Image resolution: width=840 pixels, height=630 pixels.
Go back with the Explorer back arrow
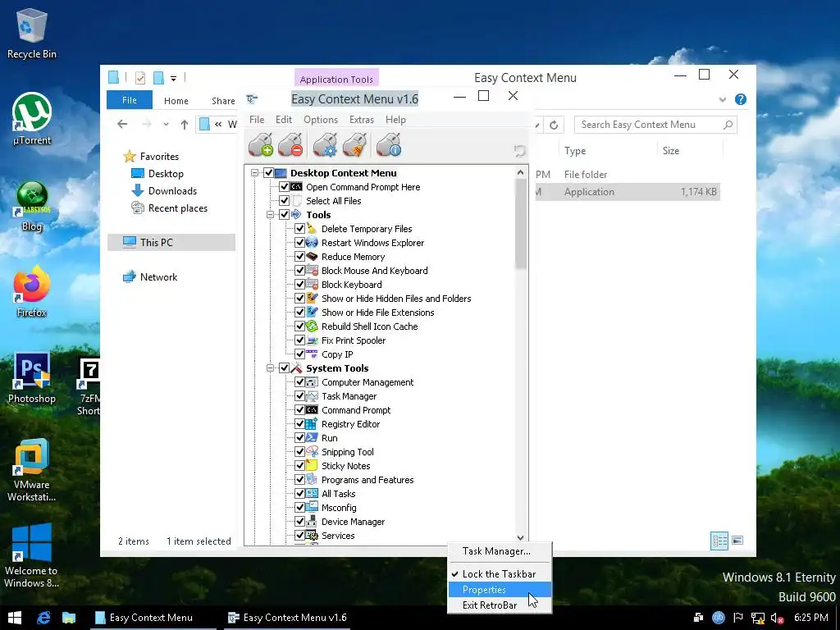click(x=123, y=125)
